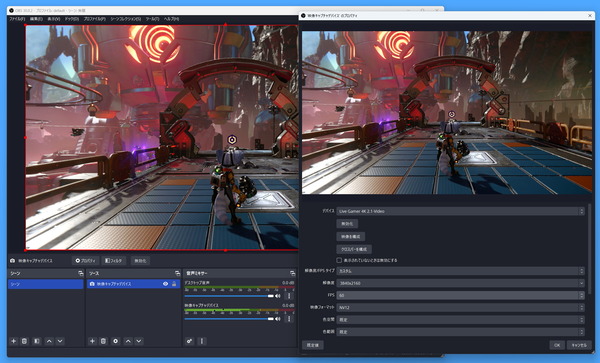Open the 表示 (View) menu
The image size is (600, 363).
coord(54,19)
